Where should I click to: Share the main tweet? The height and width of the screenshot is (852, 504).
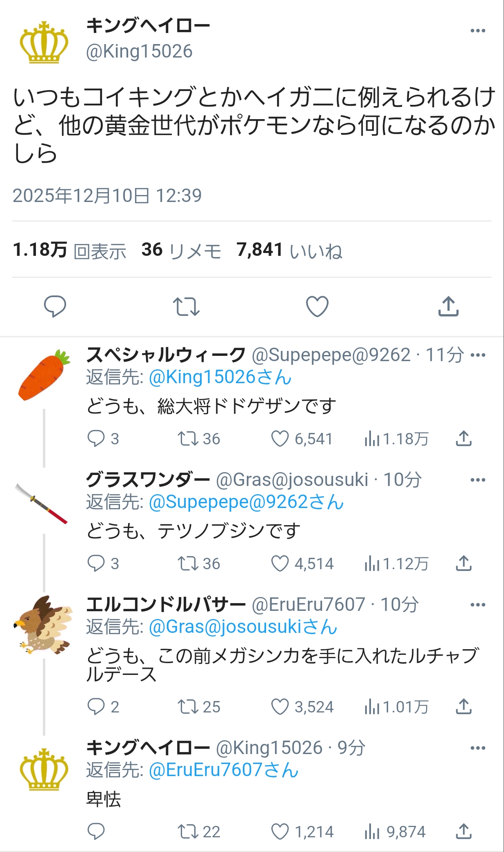pyautogui.click(x=448, y=306)
